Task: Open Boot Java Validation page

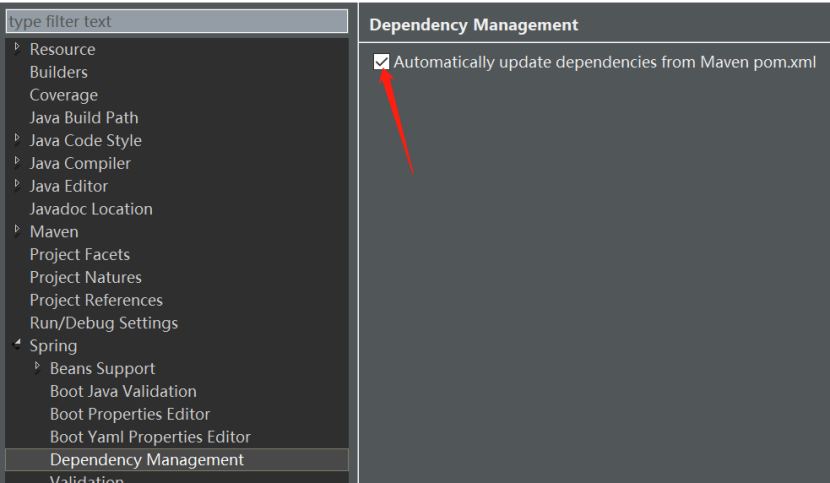Action: pyautogui.click(x=123, y=391)
